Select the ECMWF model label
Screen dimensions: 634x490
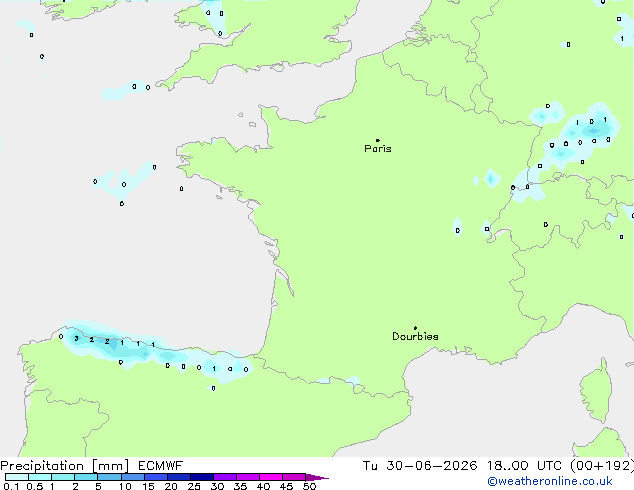(161, 466)
